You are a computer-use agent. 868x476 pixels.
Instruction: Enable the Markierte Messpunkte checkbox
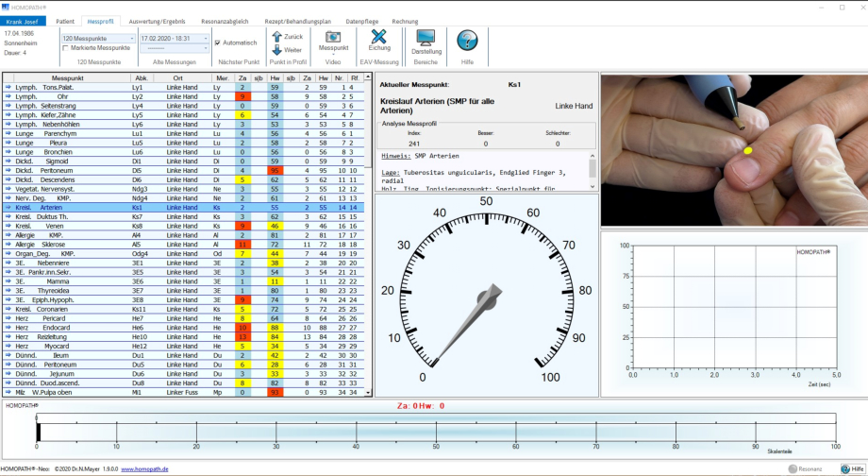(x=65, y=47)
